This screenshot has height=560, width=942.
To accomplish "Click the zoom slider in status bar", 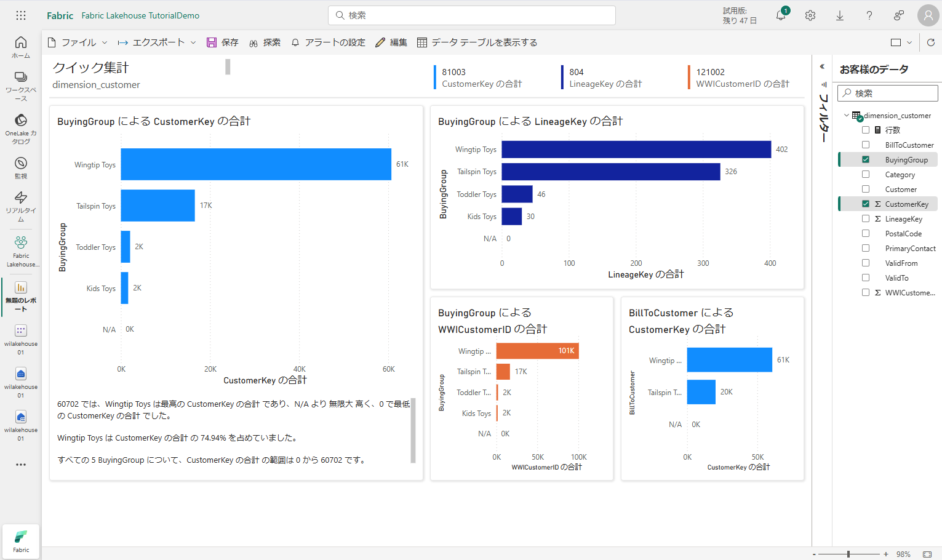I will (x=848, y=554).
